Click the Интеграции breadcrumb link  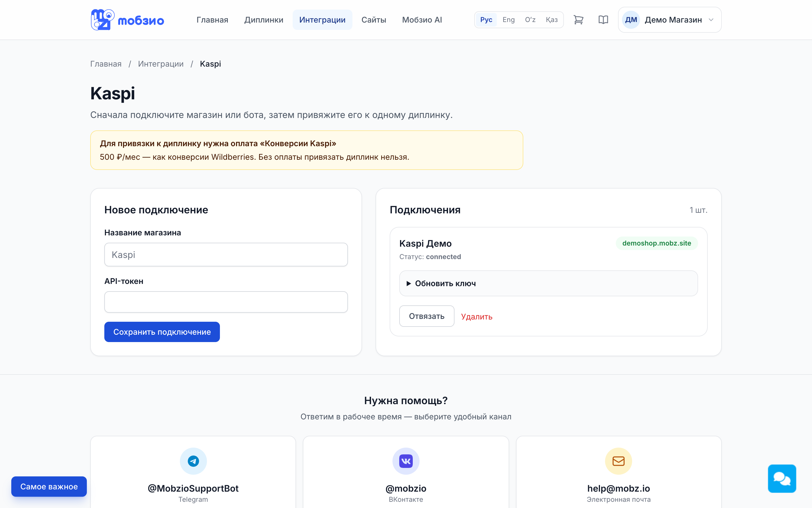point(161,64)
